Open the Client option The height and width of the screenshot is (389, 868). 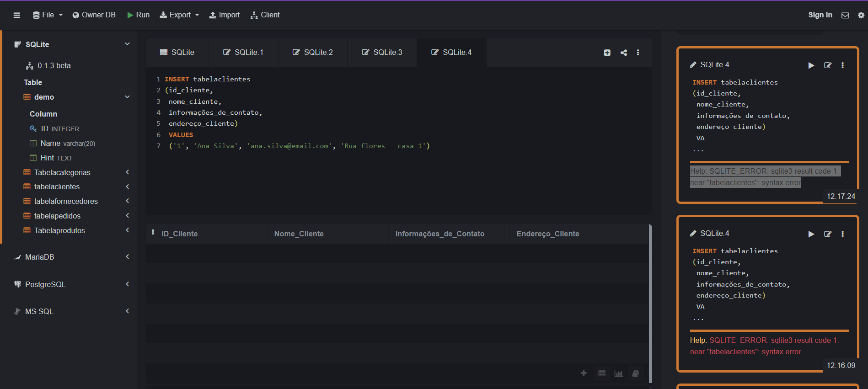[265, 15]
